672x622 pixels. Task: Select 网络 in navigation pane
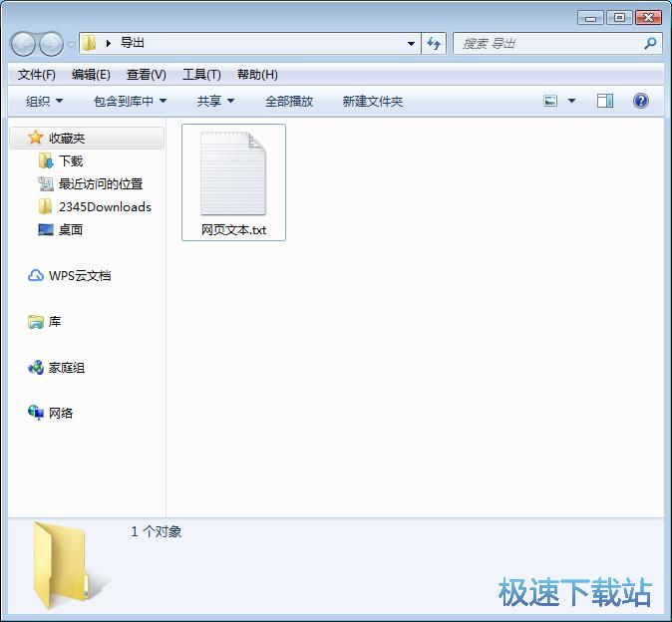pos(61,413)
